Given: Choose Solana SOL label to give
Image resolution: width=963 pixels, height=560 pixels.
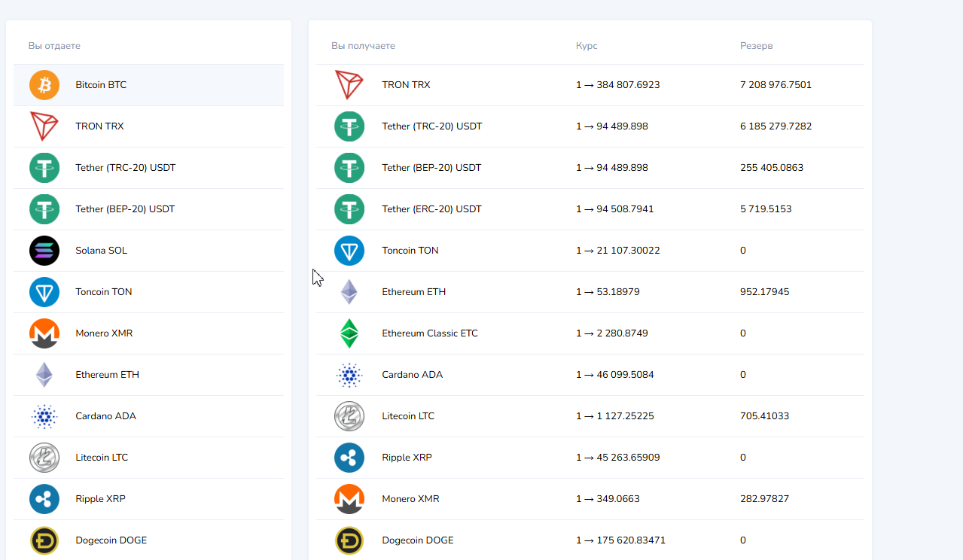Looking at the screenshot, I should coord(102,251).
